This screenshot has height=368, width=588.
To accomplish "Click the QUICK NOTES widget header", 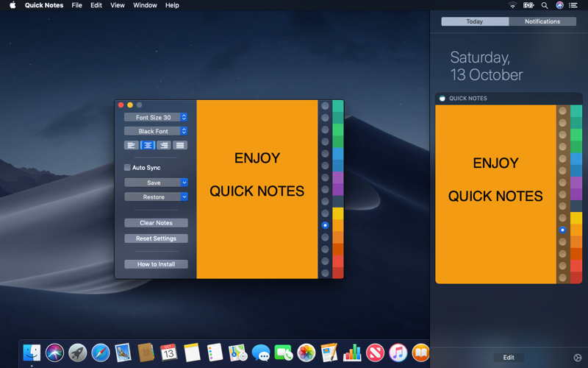I will [509, 99].
